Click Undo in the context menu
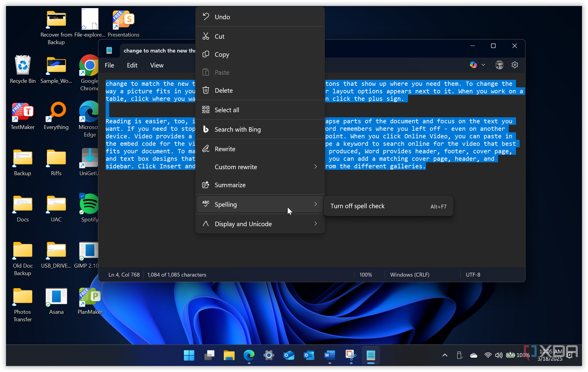Viewport: 588px width, 372px height. coord(260,17)
